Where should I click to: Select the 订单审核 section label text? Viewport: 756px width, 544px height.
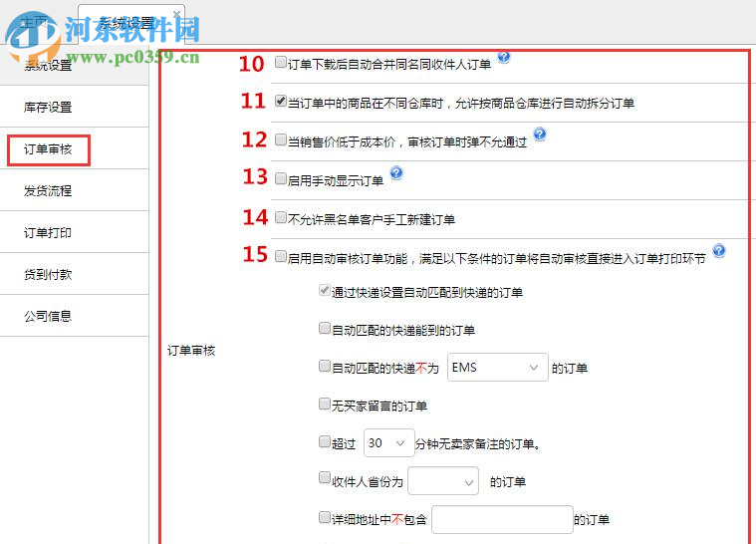click(191, 351)
